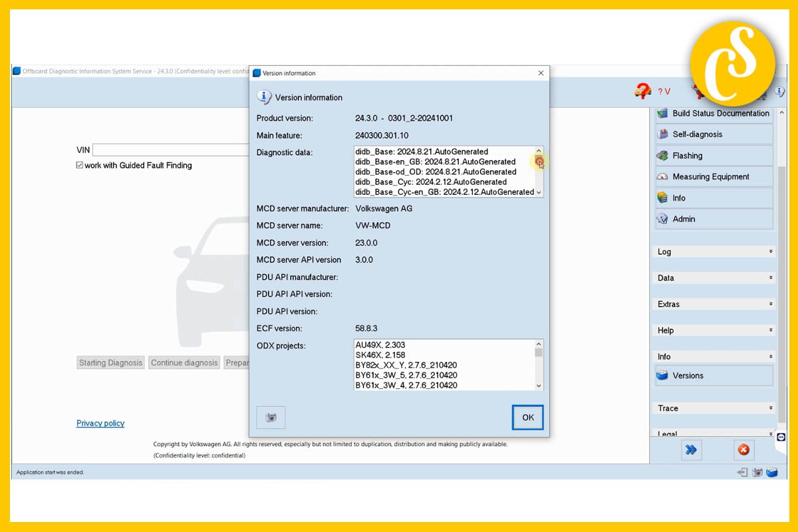This screenshot has width=798, height=532.
Task: Select Measuring Equipment mode
Action: [714, 177]
